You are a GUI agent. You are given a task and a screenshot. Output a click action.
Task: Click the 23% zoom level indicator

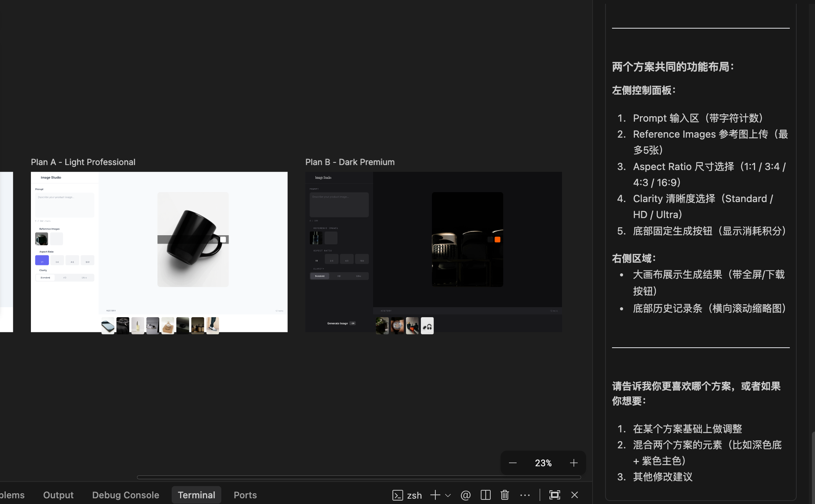[543, 463]
